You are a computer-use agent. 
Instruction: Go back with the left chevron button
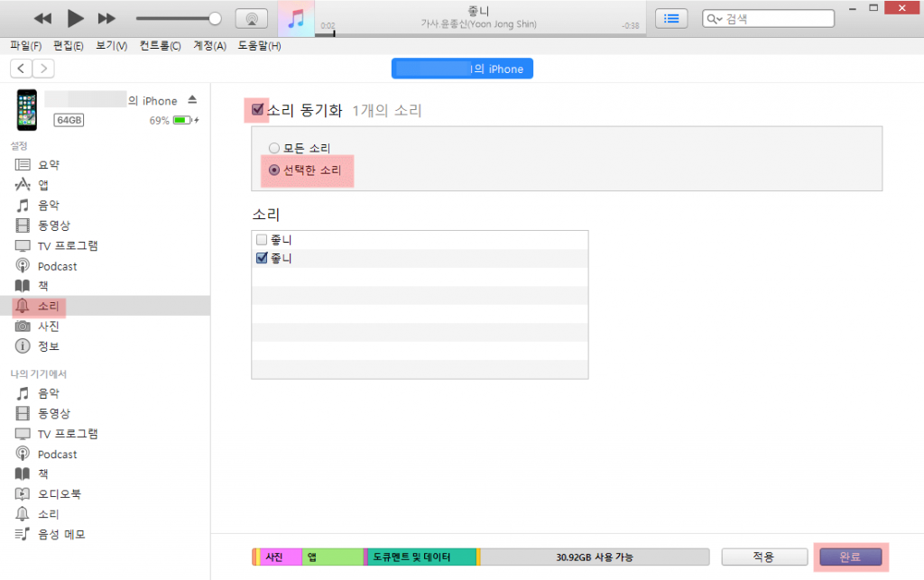point(22,69)
